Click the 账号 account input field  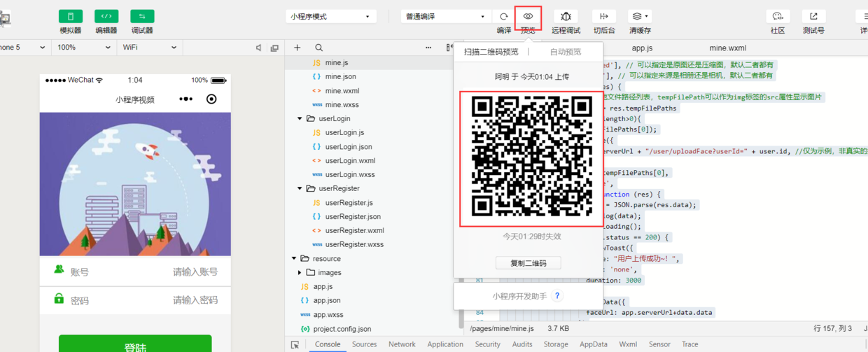(135, 272)
